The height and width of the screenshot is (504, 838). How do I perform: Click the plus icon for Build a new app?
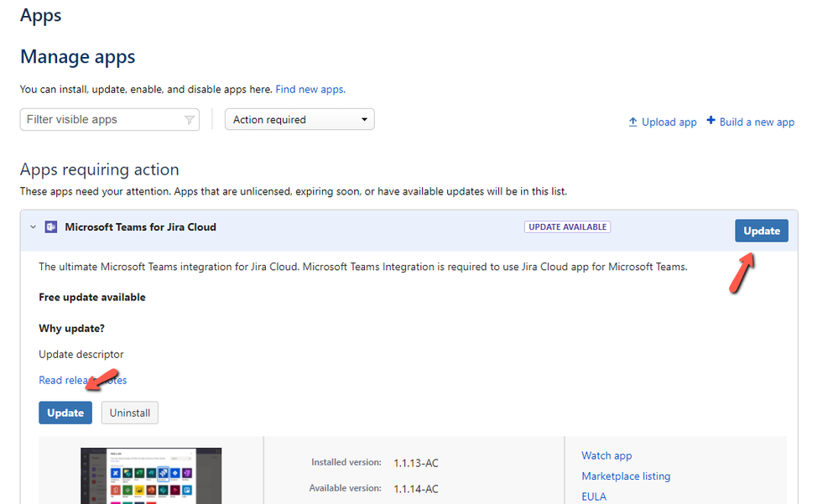point(710,120)
